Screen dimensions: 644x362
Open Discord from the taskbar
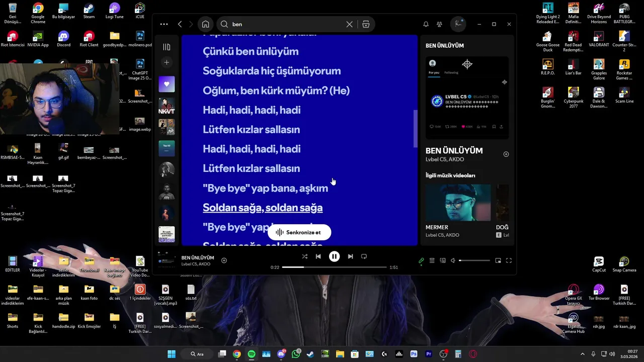pos(281,354)
